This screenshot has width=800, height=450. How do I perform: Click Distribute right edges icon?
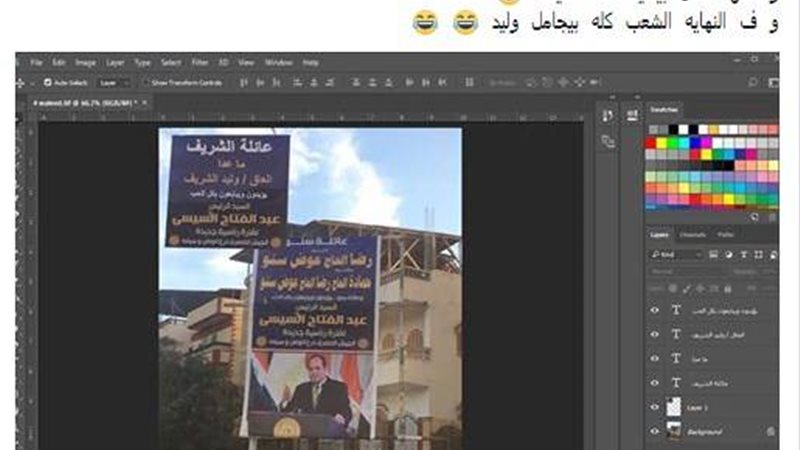(442, 82)
